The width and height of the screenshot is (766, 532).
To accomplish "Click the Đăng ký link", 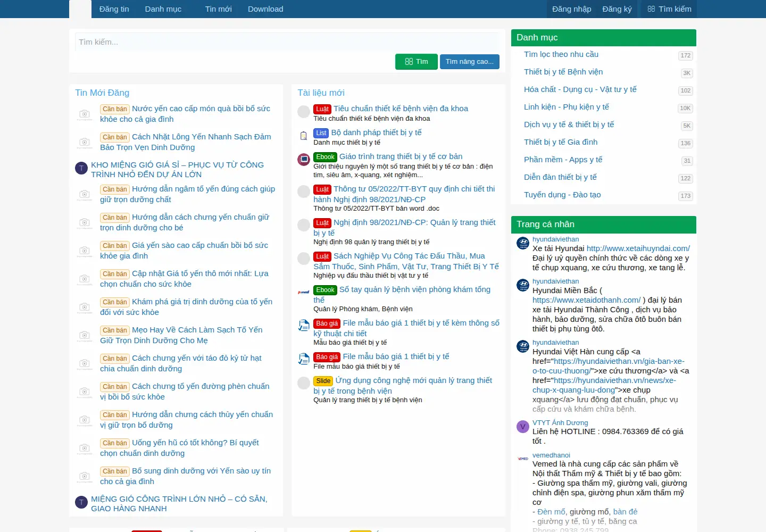I will [617, 9].
